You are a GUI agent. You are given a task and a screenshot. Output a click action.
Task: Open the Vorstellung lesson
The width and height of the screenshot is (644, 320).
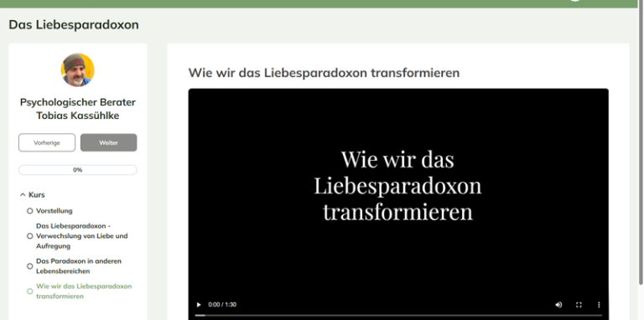tap(55, 211)
